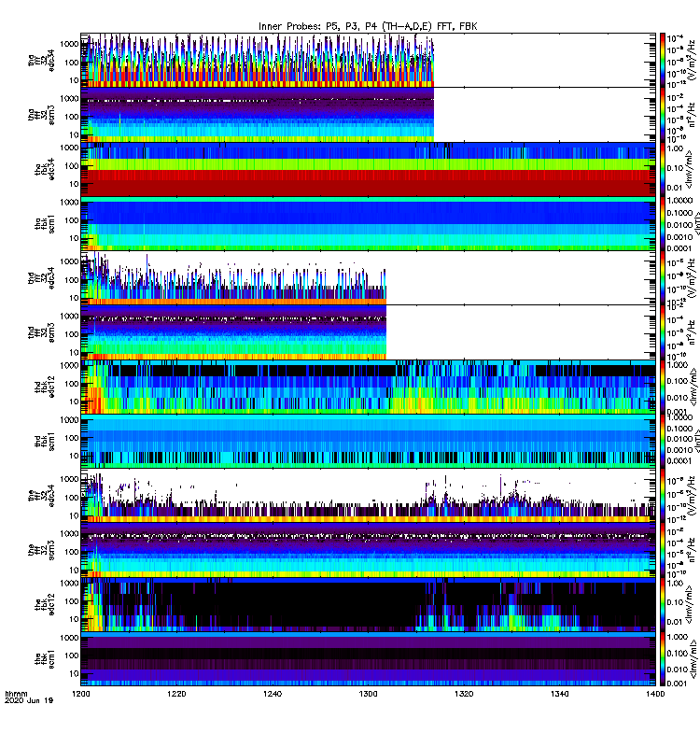Click inside the thd fbk scm1 spectrogram panel

coord(368,441)
